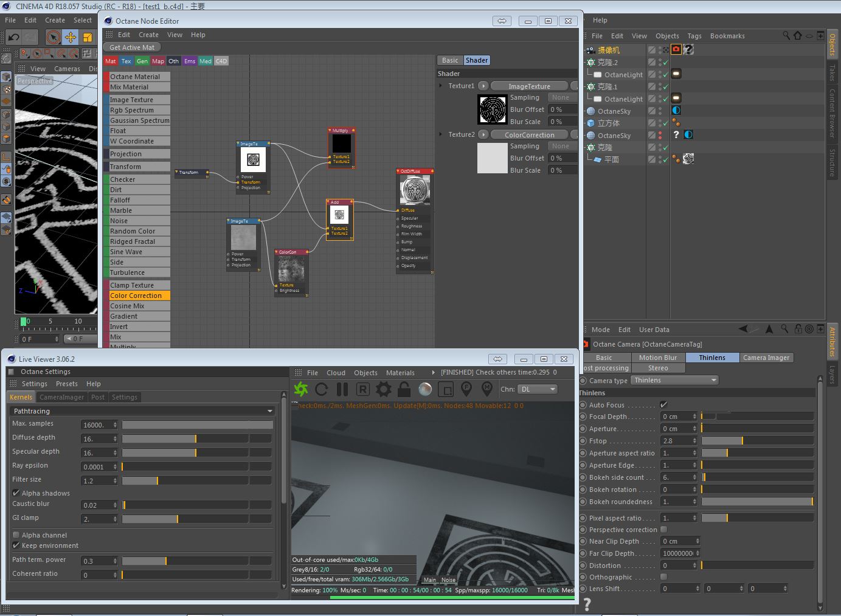
Task: Open the Motion Blur tab
Action: tap(658, 358)
